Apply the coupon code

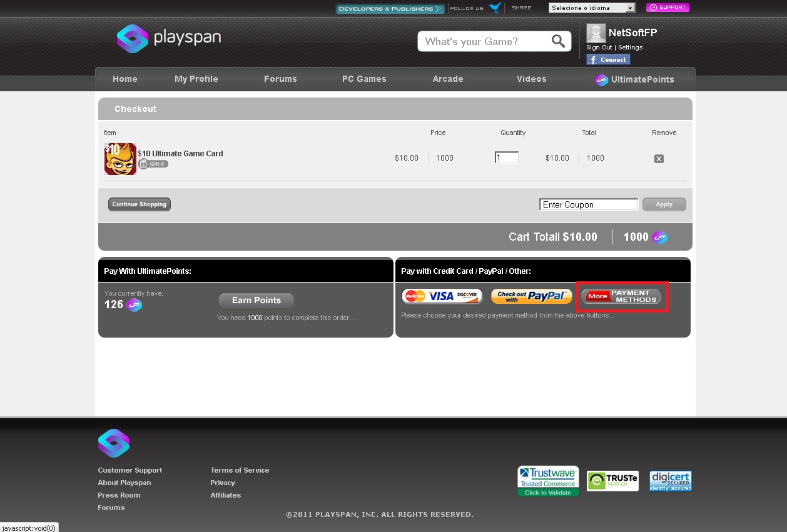664,204
